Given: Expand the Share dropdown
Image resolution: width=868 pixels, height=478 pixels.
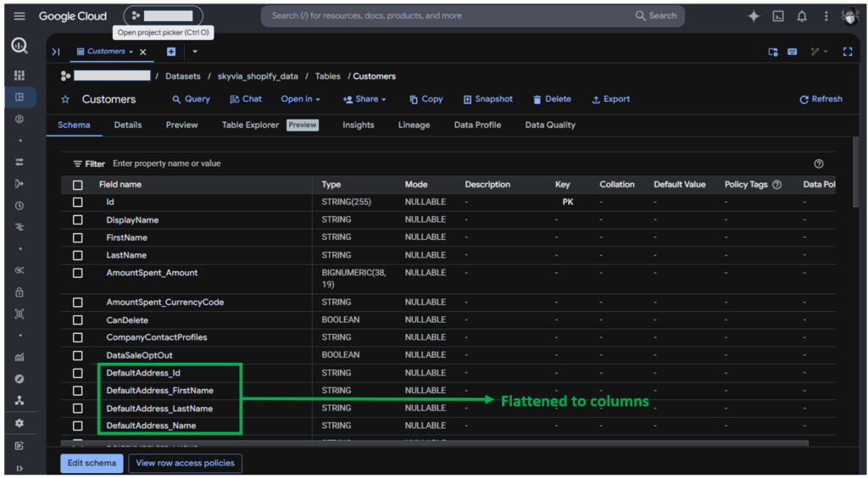Looking at the screenshot, I should [364, 99].
